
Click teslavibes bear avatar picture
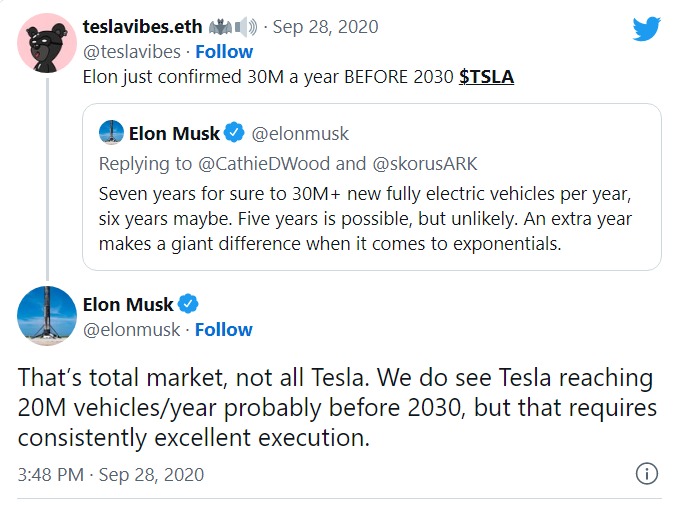click(47, 43)
